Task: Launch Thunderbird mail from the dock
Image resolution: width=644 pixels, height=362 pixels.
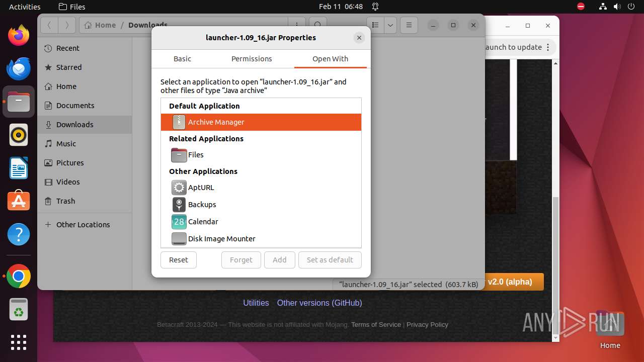Action: 19,68
